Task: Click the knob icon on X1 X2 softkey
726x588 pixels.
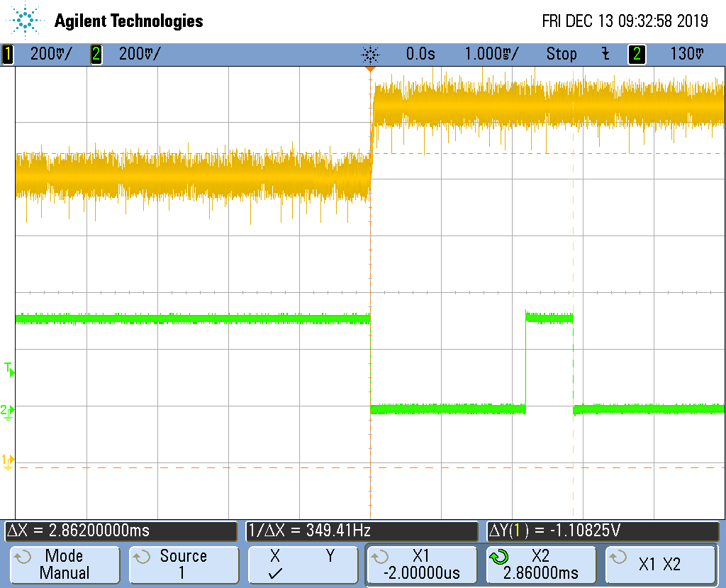Action: (618, 557)
